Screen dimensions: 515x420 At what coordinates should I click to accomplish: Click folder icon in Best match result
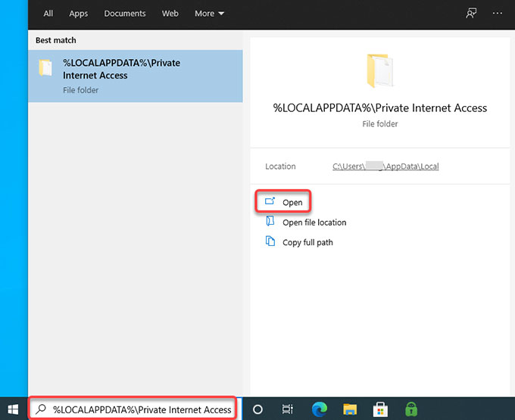45,68
